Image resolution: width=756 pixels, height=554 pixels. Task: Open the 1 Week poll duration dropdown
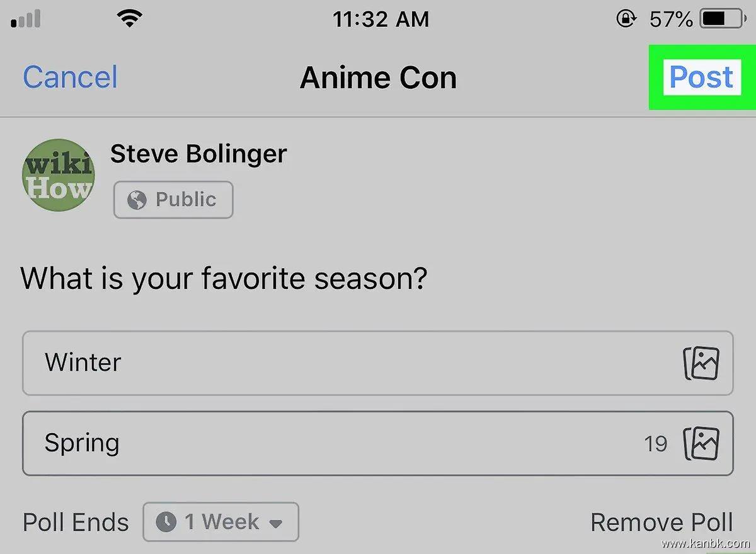220,522
